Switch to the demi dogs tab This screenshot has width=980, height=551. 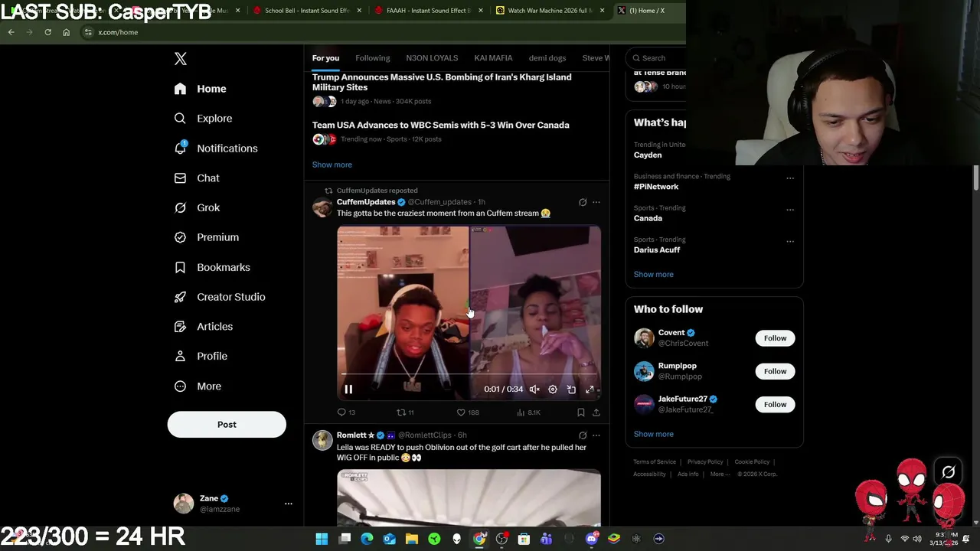tap(547, 58)
